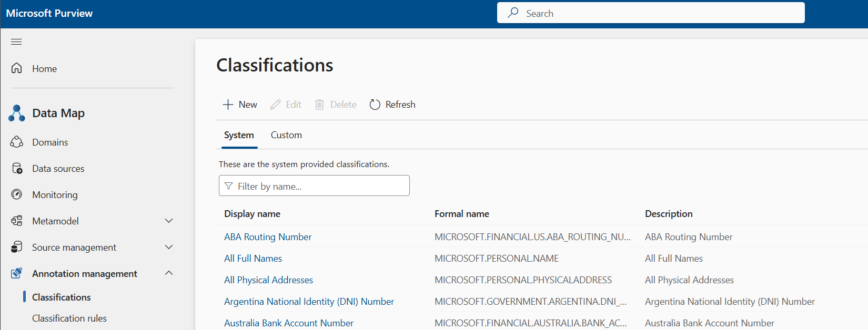This screenshot has height=330, width=868.
Task: Open Classification rules in sidebar
Action: (69, 318)
